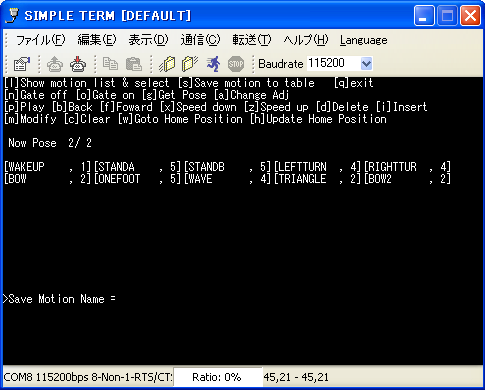Click the WAVE motion entry

pos(227,179)
